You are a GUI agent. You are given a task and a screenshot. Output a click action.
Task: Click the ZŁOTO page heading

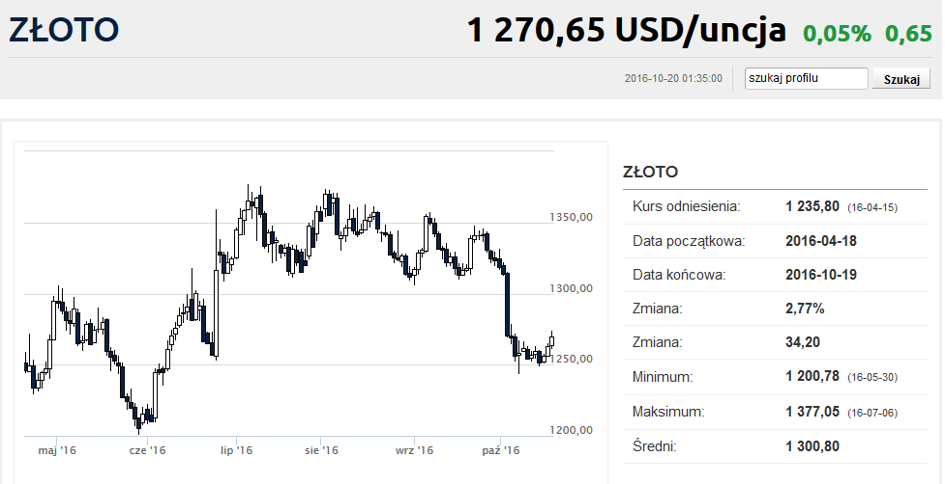[x=63, y=30]
